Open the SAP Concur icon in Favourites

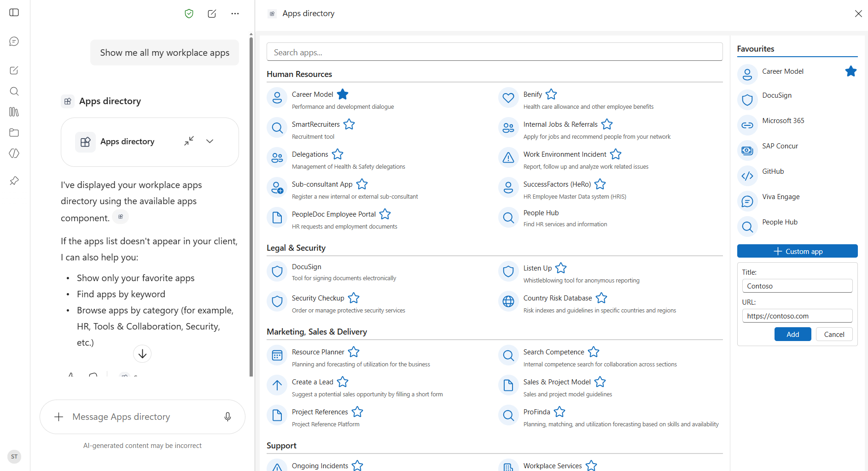point(747,151)
